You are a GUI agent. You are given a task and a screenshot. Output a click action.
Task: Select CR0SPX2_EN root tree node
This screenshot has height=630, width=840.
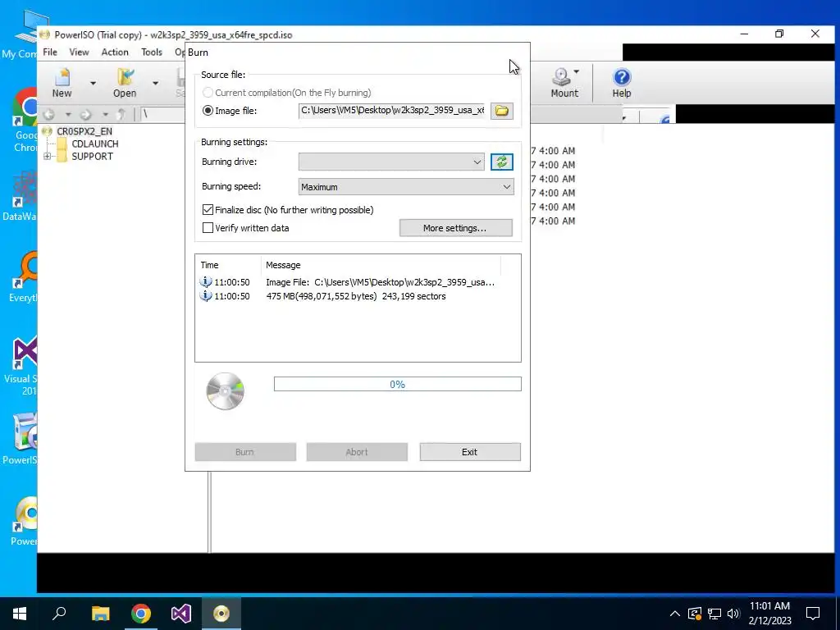[84, 131]
